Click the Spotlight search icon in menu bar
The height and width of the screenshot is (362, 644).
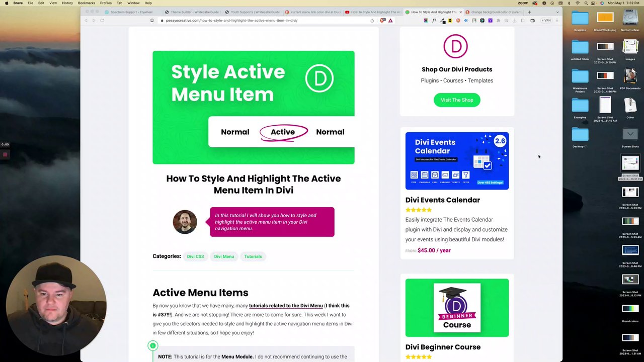click(x=586, y=3)
